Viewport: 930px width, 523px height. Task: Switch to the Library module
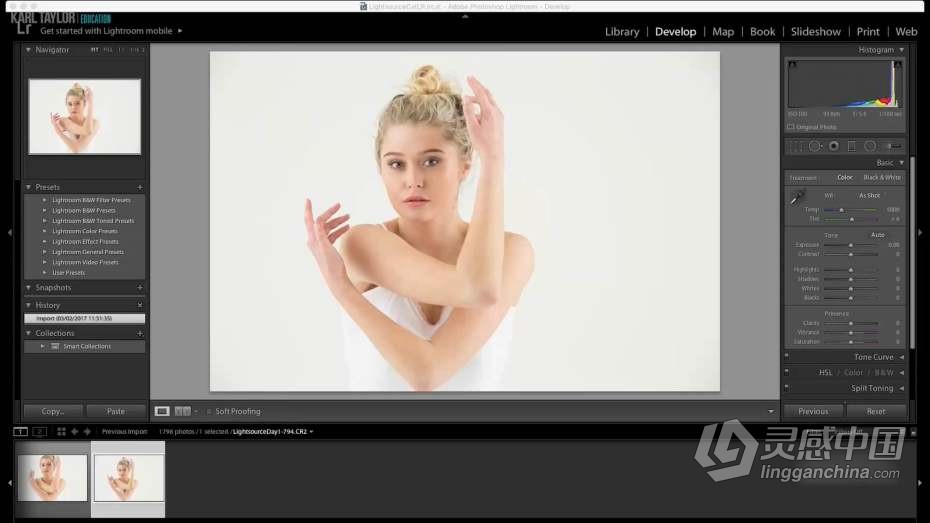coord(621,31)
